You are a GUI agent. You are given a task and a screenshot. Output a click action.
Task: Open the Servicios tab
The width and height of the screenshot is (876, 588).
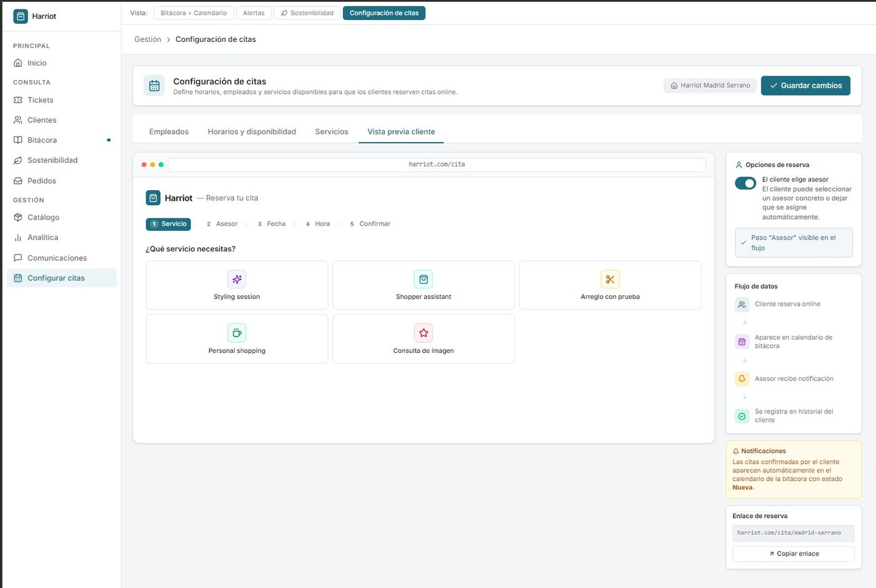[332, 132]
